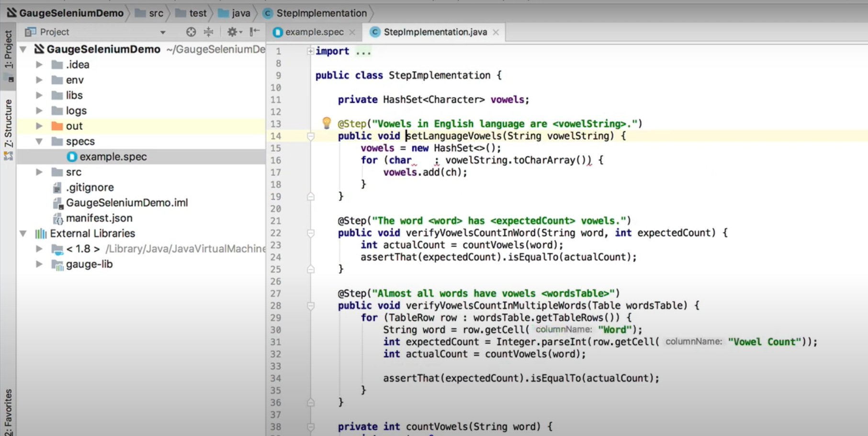Expand the gauge-lib node
The height and width of the screenshot is (436, 868).
tap(39, 264)
